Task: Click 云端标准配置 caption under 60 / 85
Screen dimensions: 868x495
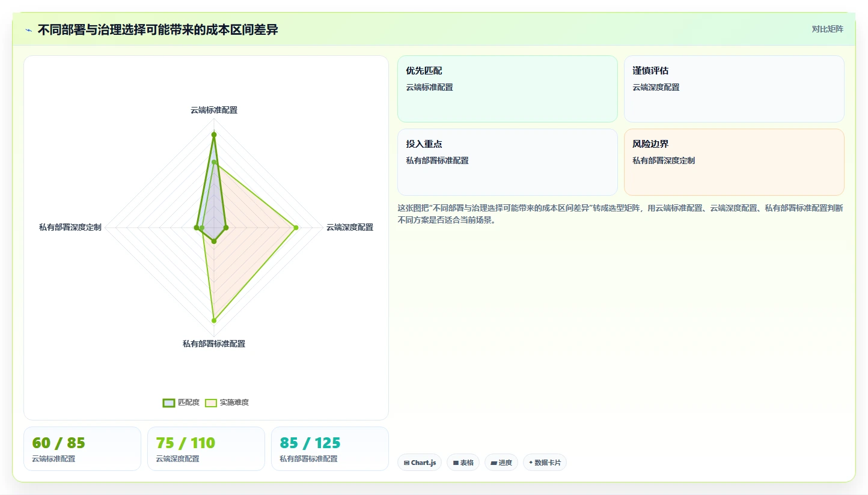Action: coord(53,458)
